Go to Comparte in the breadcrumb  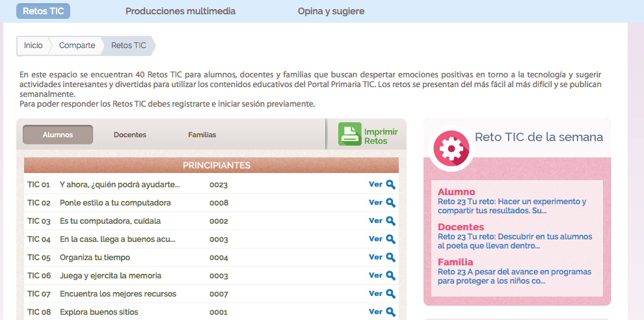(77, 46)
